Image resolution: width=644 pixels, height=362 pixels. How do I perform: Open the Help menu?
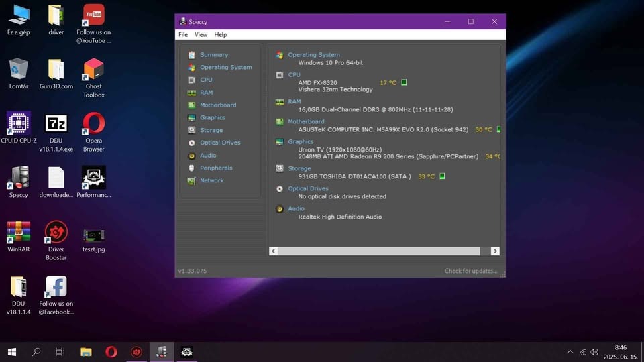point(221,34)
